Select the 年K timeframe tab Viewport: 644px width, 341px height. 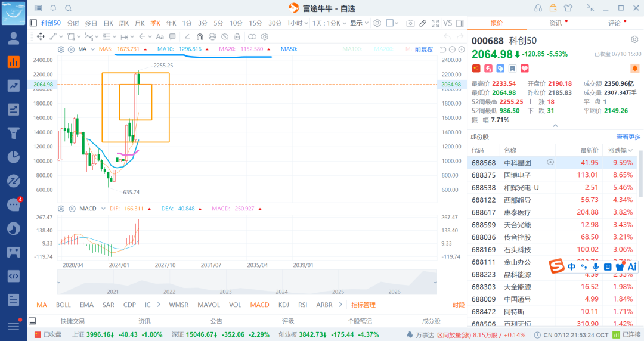[171, 23]
